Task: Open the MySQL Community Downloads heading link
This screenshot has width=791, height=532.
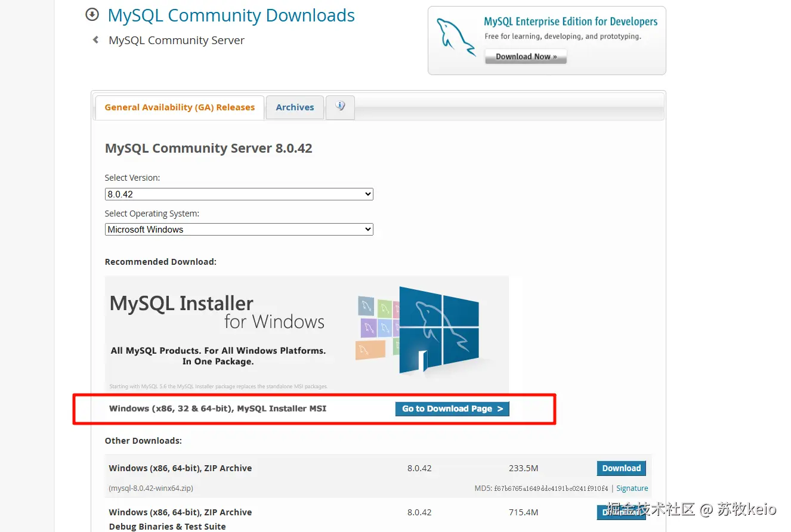Action: (231, 16)
